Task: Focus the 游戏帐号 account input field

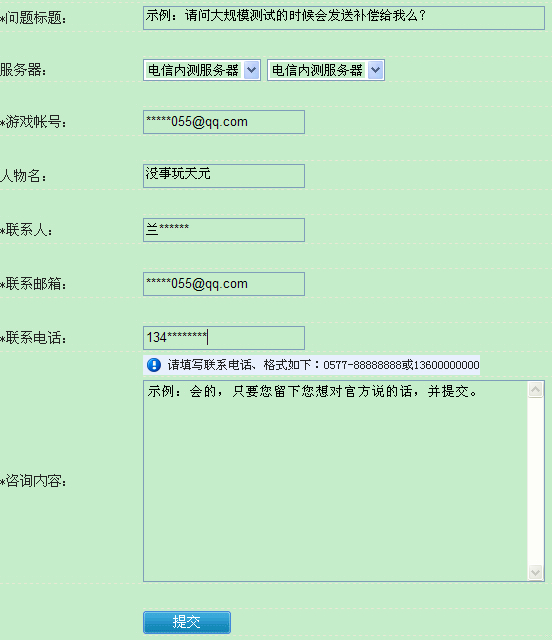Action: [x=224, y=122]
